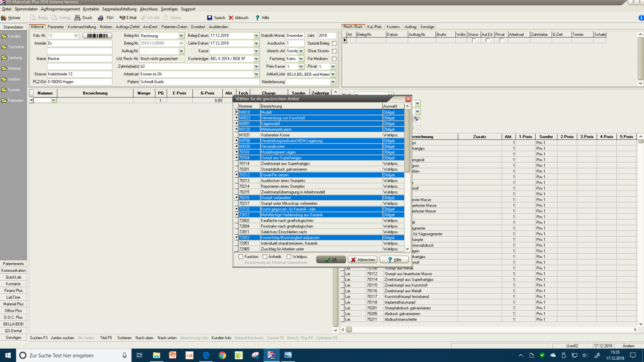Switch to the Patienten-Daten tab
This screenshot has height=362, width=644.
[174, 27]
